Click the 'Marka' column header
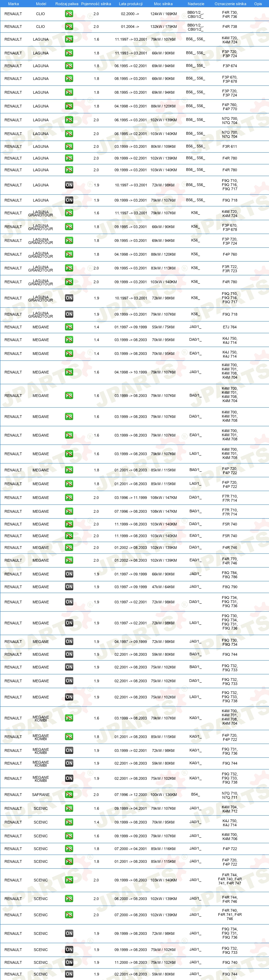Screen dimensions: 269x980 (x=13, y=4)
